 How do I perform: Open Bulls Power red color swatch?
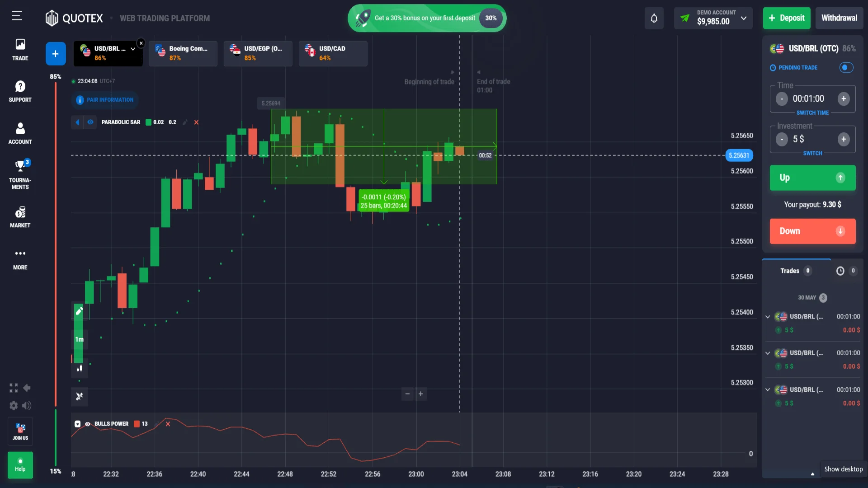coord(137,424)
